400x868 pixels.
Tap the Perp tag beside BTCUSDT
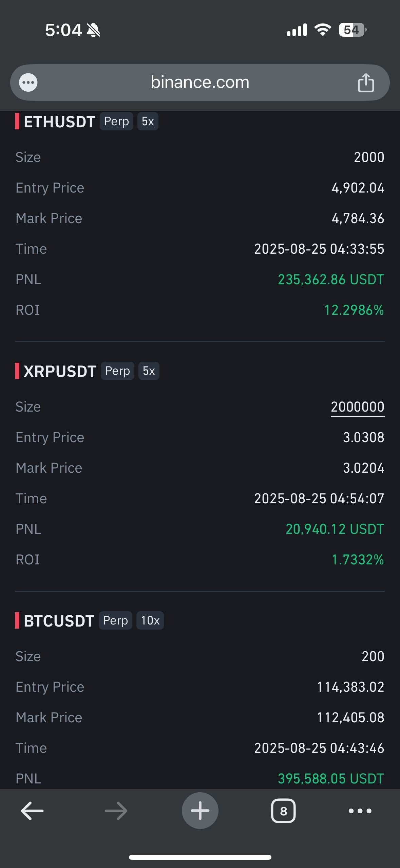tap(115, 620)
